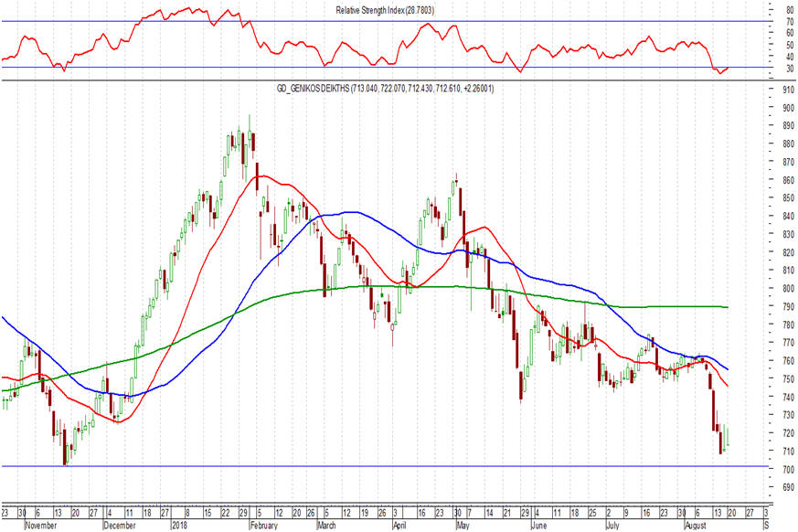Click the price axis label 820
The image size is (798, 532).
pyautogui.click(x=788, y=252)
